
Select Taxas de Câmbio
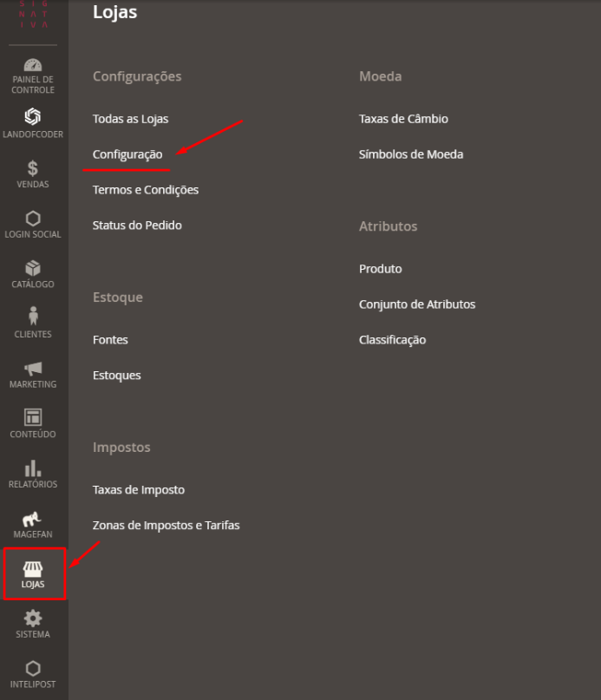click(x=403, y=119)
